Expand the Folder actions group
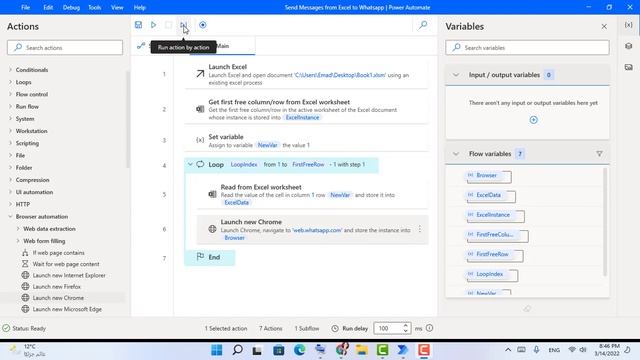This screenshot has width=640, height=360. pyautogui.click(x=11, y=168)
